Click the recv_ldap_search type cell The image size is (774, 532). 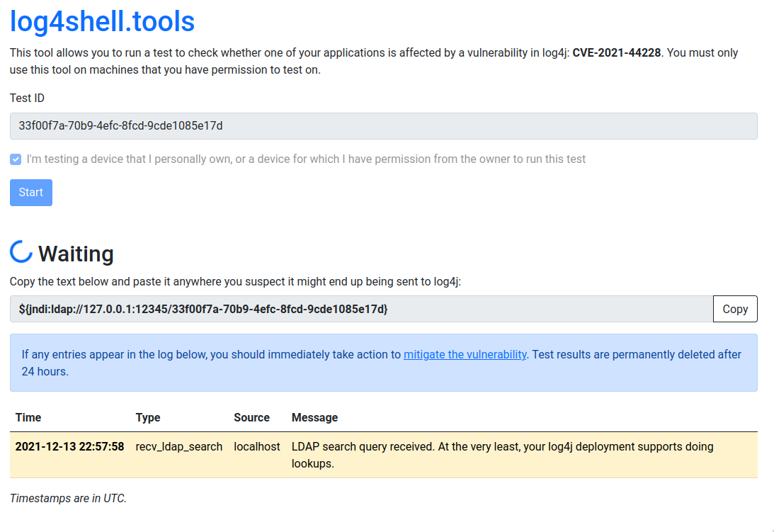[x=179, y=446]
